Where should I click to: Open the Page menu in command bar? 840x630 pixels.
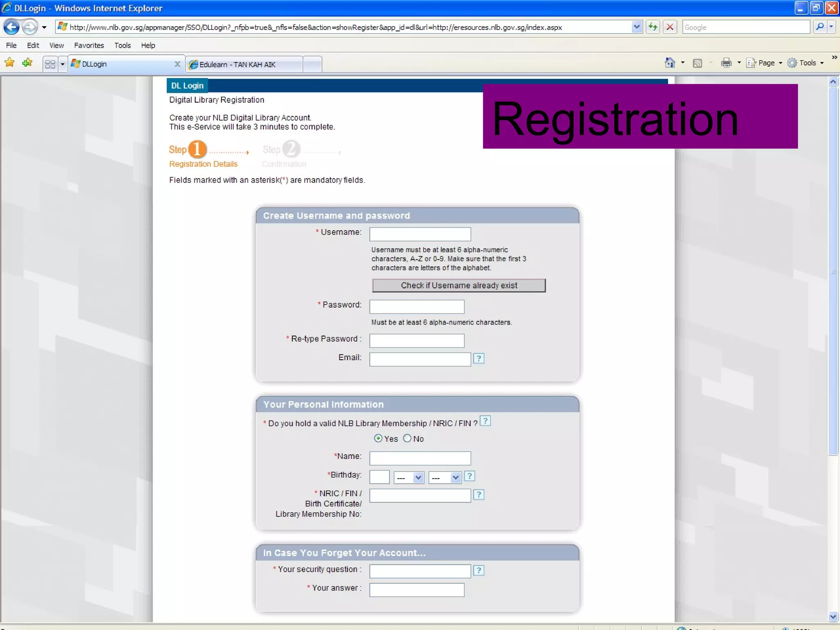(x=764, y=63)
